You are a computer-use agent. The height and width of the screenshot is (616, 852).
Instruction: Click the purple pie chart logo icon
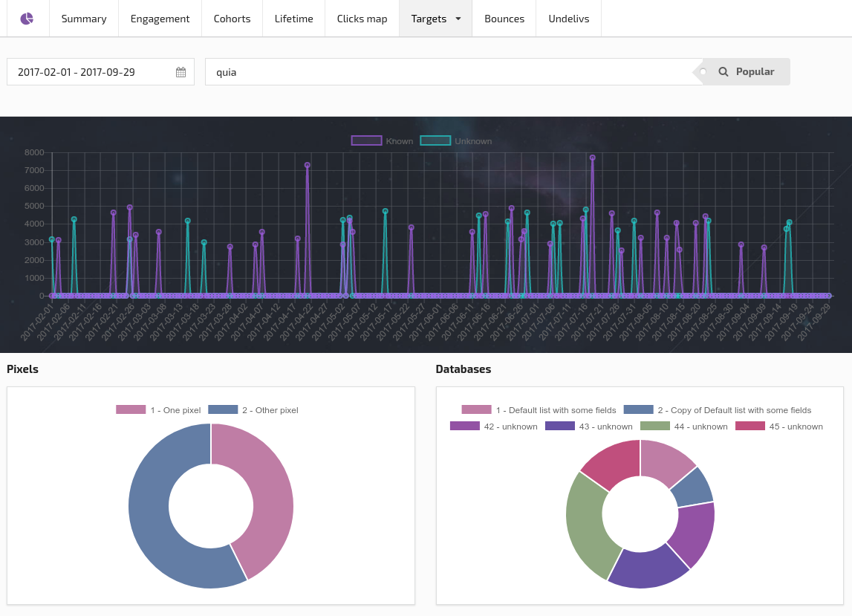coord(27,19)
